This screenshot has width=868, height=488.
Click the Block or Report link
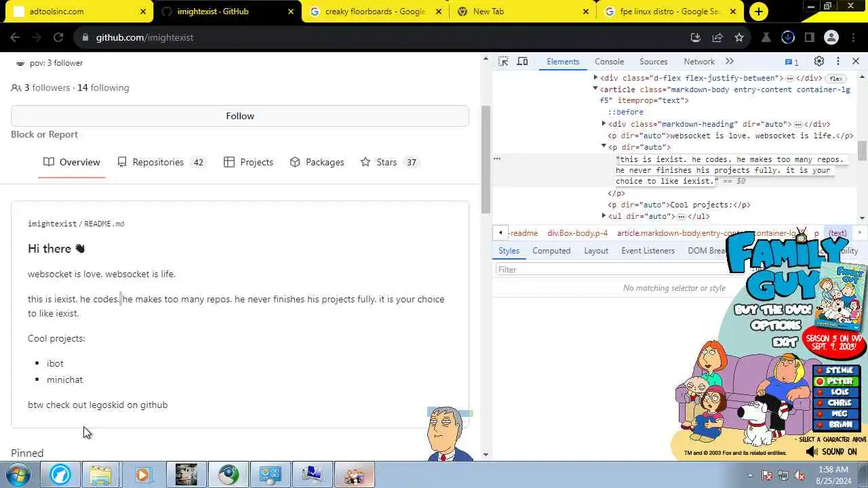(x=44, y=134)
